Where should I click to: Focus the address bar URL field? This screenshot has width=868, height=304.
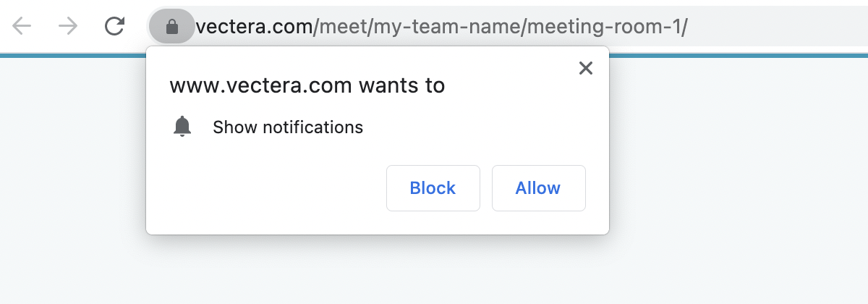click(506, 27)
